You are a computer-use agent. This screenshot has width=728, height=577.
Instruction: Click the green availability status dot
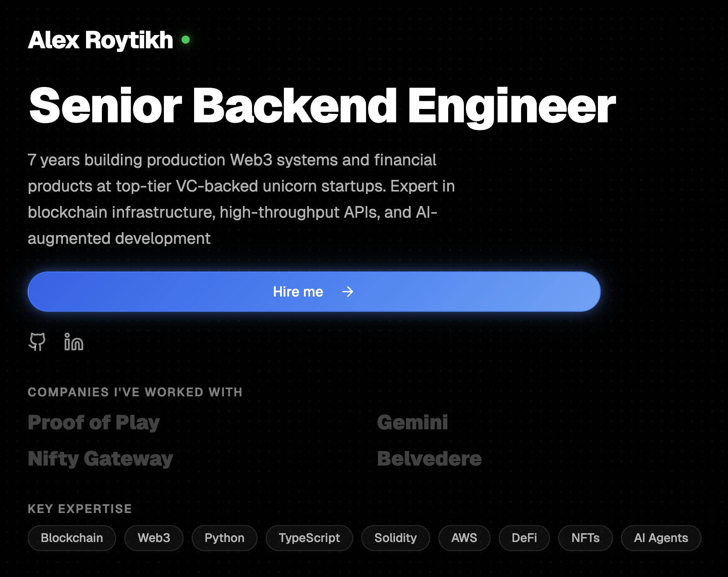coord(186,40)
